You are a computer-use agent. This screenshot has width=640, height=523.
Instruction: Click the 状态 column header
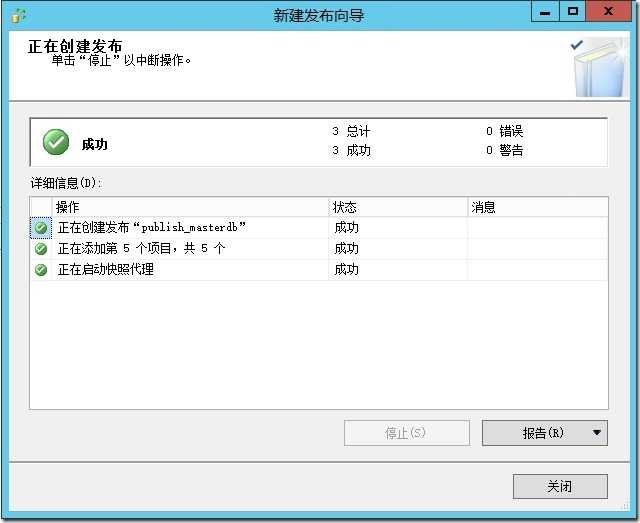pos(398,207)
